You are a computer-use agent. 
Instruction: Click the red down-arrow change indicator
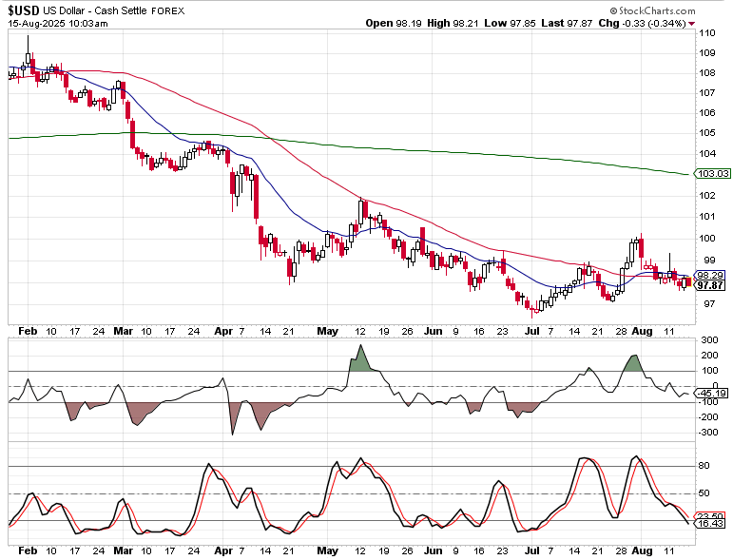[x=691, y=24]
